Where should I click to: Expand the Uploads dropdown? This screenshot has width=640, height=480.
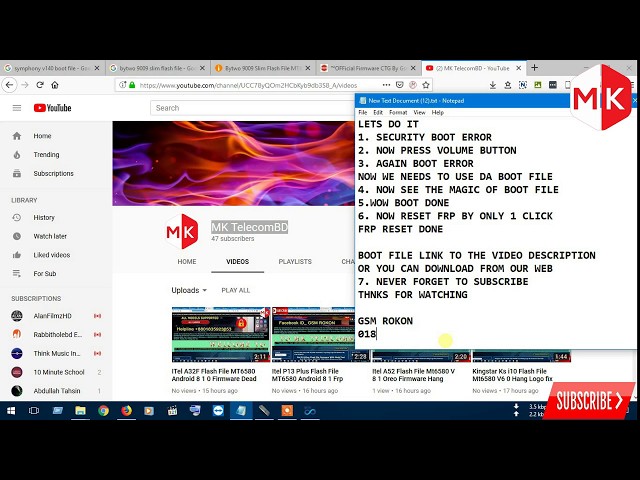189,290
